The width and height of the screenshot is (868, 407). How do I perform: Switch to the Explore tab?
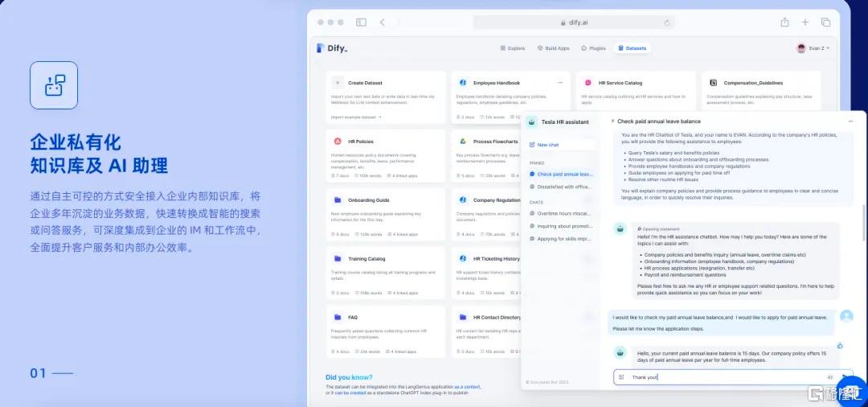(x=512, y=48)
